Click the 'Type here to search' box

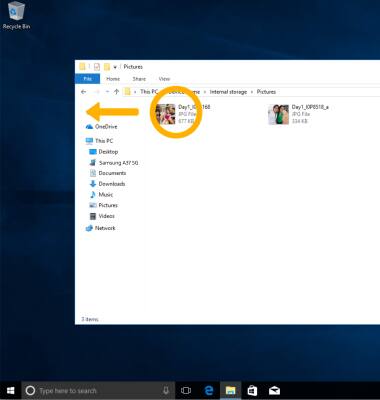98,391
